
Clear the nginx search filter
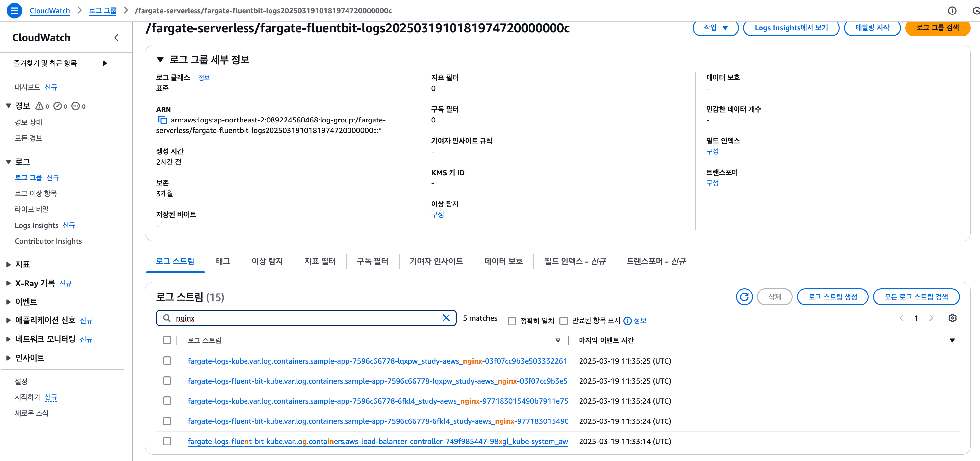coord(446,318)
